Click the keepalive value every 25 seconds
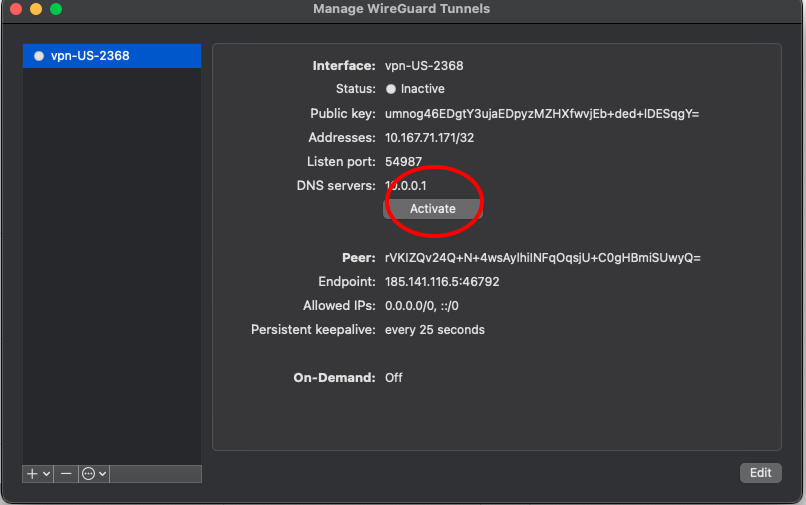The height and width of the screenshot is (505, 806). point(434,330)
